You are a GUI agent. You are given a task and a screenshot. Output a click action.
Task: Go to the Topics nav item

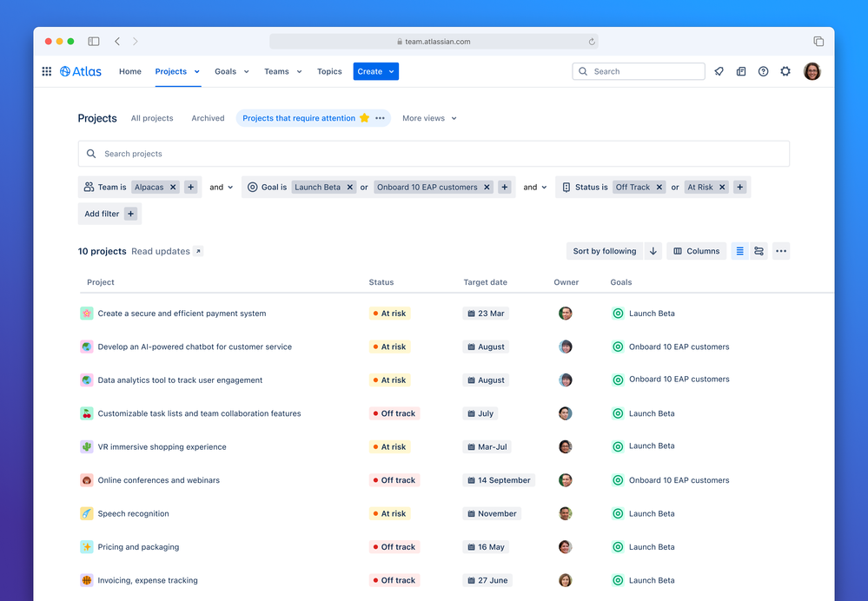tap(329, 71)
